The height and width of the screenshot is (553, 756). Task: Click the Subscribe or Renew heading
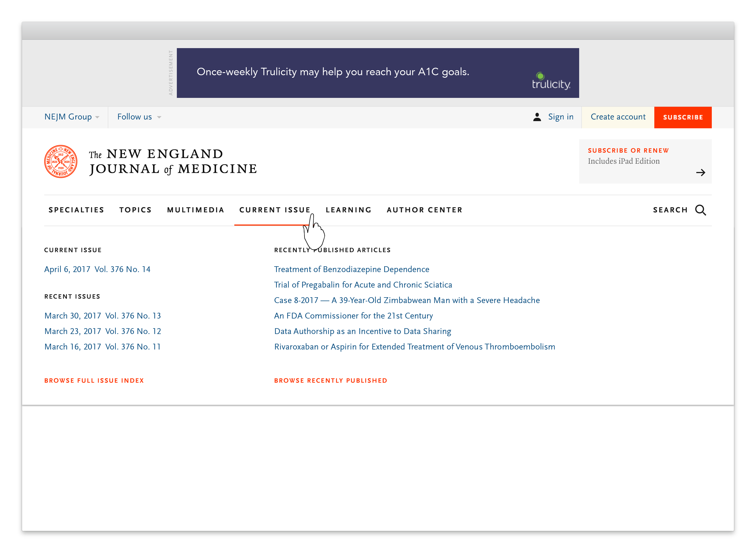[628, 151]
